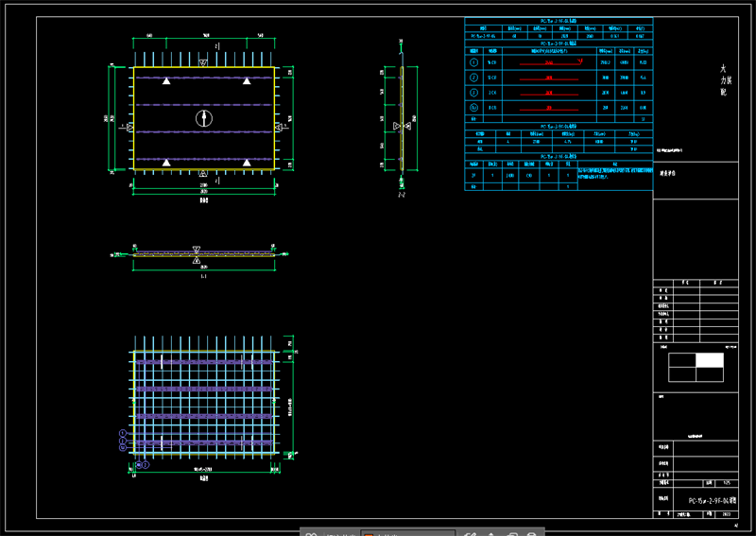
Task: Select the topmost purple rebar bubble beside the reinforcement plan
Action: tap(123, 433)
